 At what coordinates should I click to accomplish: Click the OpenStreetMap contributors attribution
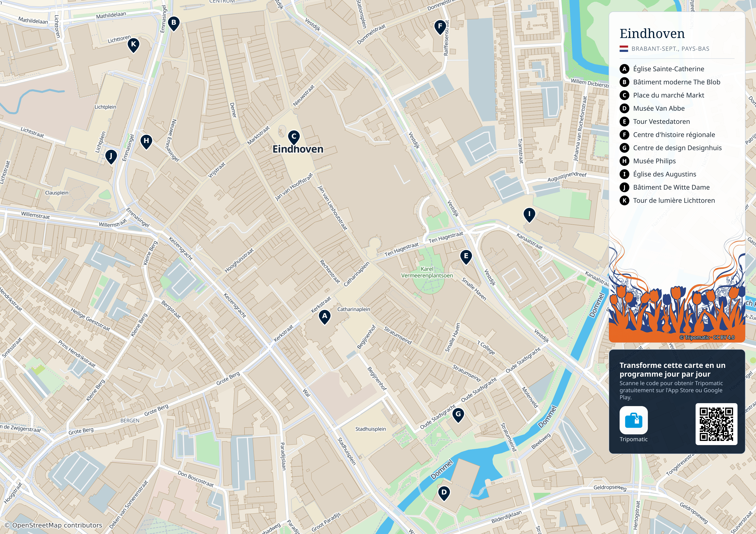[53, 525]
